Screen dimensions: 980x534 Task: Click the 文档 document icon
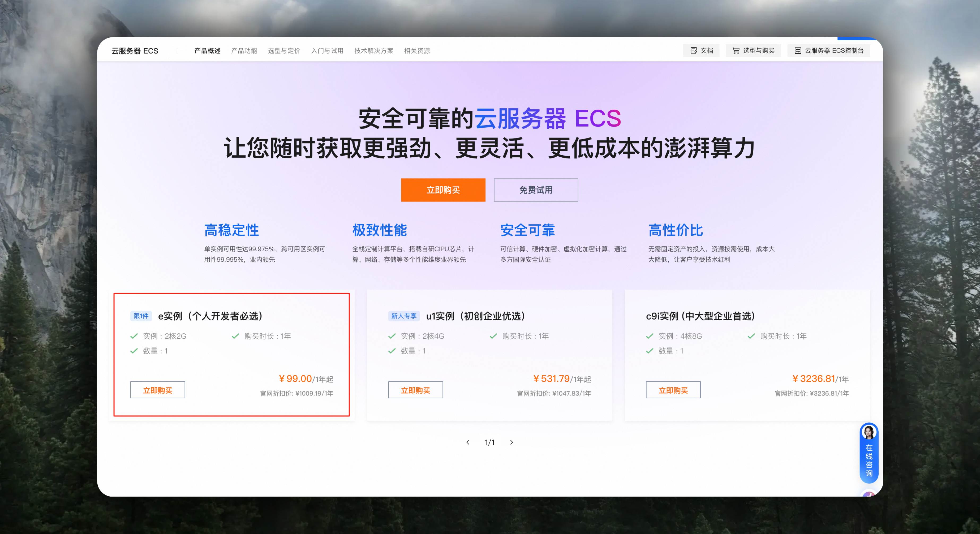pyautogui.click(x=694, y=51)
